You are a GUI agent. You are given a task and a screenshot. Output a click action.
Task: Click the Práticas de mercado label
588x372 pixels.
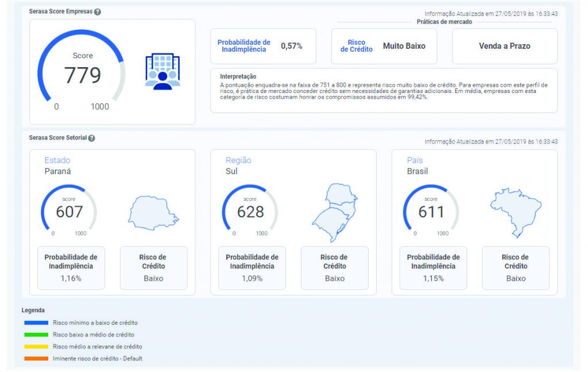444,22
